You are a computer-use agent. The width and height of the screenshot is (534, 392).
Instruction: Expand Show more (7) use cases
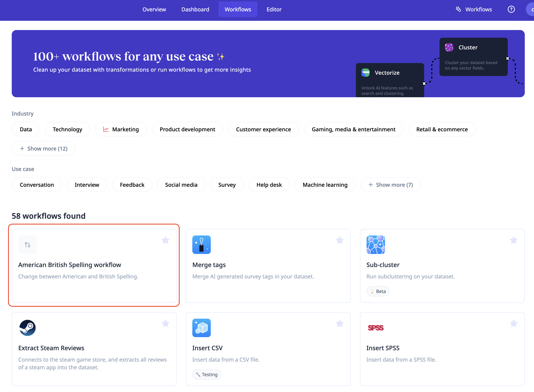390,185
